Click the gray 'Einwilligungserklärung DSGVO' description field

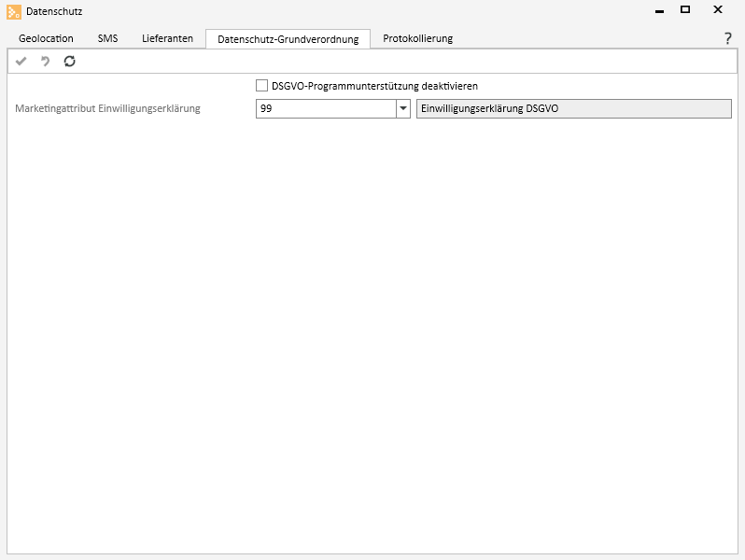click(x=573, y=108)
